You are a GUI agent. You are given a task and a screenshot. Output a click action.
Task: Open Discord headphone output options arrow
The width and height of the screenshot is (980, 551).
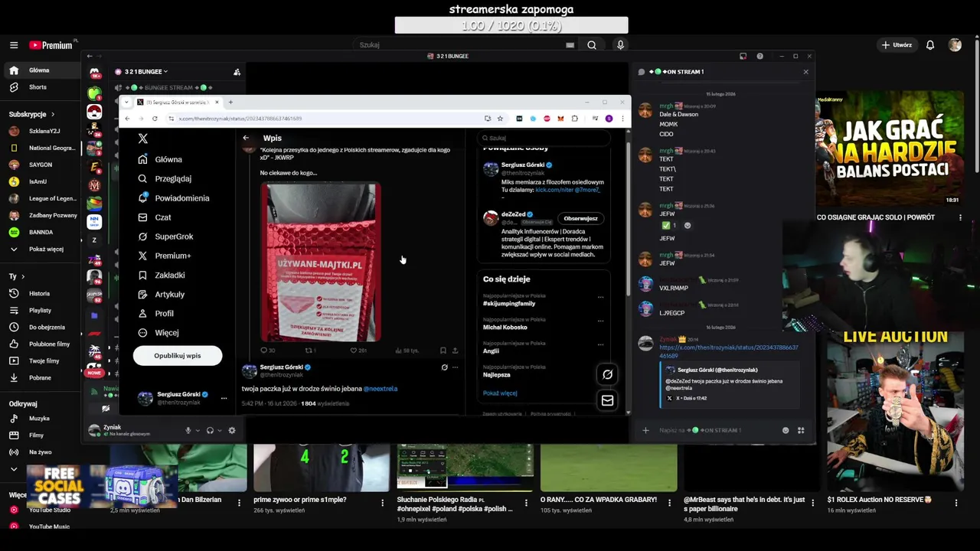[x=220, y=430]
